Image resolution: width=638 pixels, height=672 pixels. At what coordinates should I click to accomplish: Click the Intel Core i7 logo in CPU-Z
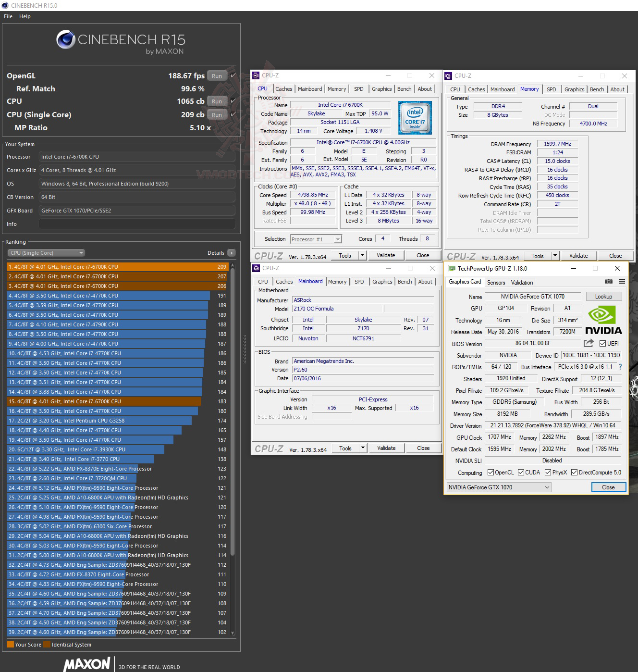tap(415, 118)
